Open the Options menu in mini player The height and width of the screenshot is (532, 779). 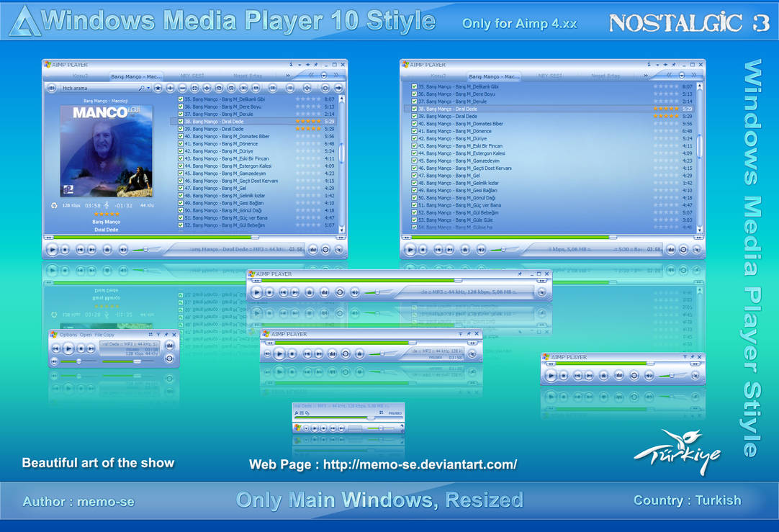click(68, 335)
